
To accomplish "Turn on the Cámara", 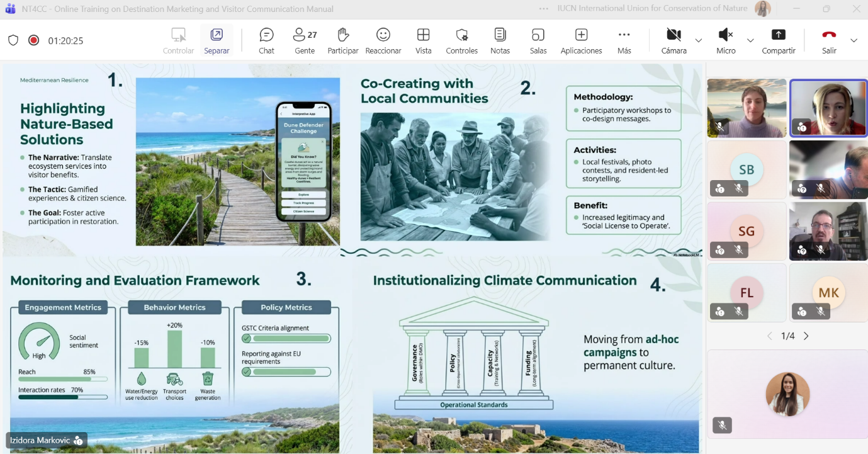I will pos(674,41).
